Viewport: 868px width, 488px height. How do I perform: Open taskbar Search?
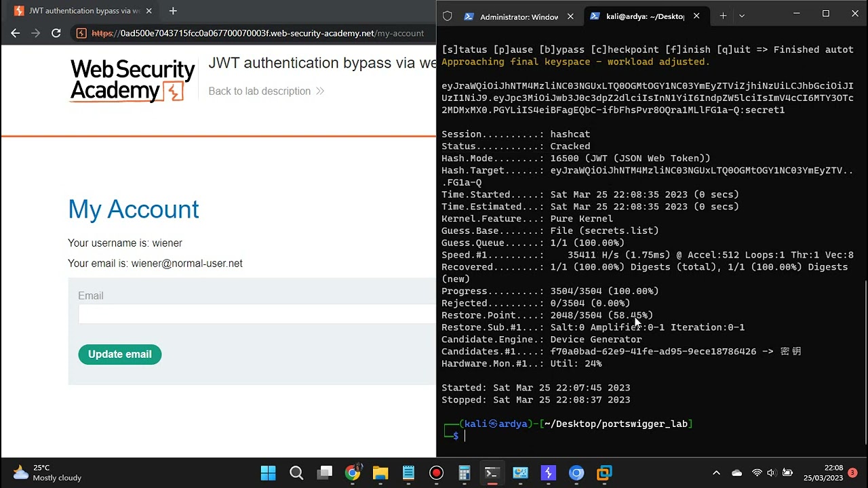(x=296, y=472)
